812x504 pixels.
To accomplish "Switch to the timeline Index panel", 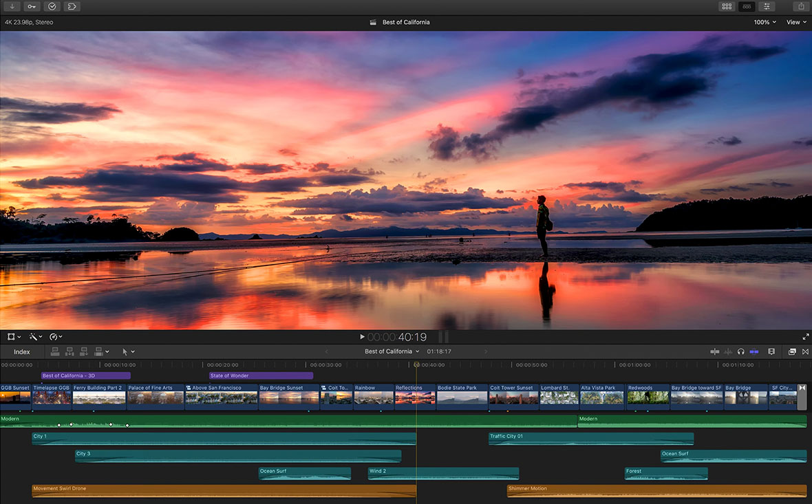I will tap(21, 351).
